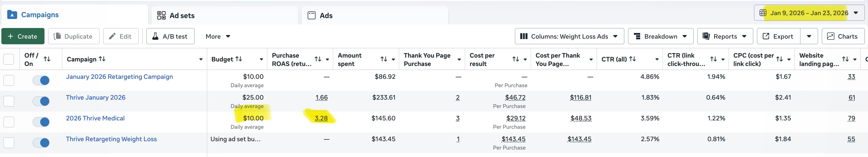
Task: Click the Duplicate copy icon
Action: point(57,36)
